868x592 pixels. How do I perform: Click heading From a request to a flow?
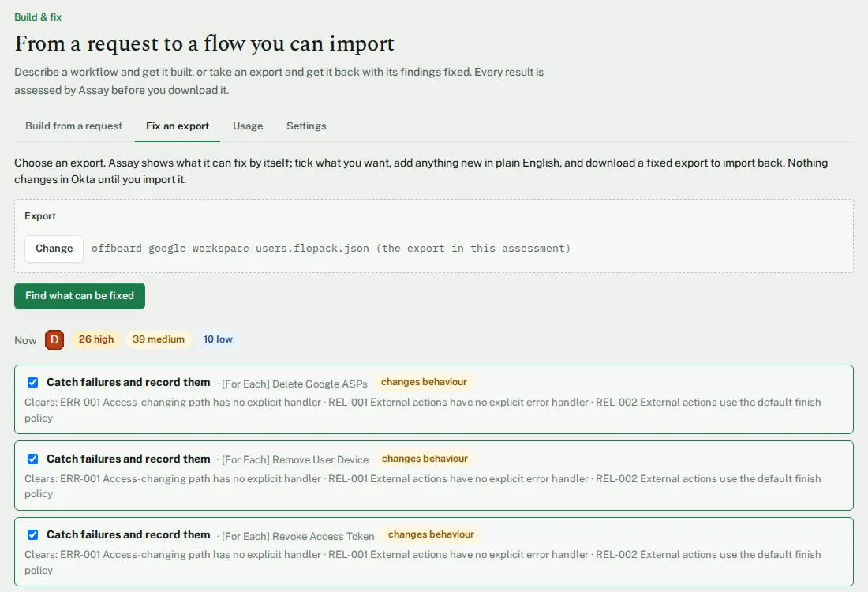click(204, 43)
